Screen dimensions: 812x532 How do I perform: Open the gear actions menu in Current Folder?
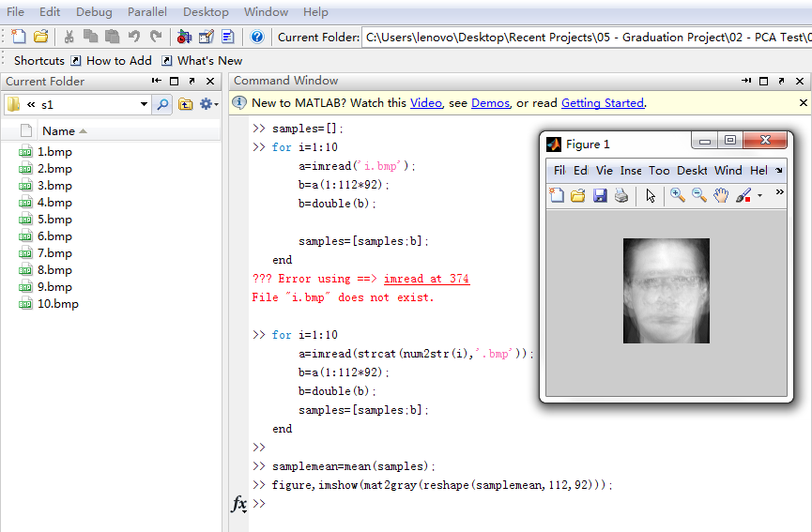[208, 104]
